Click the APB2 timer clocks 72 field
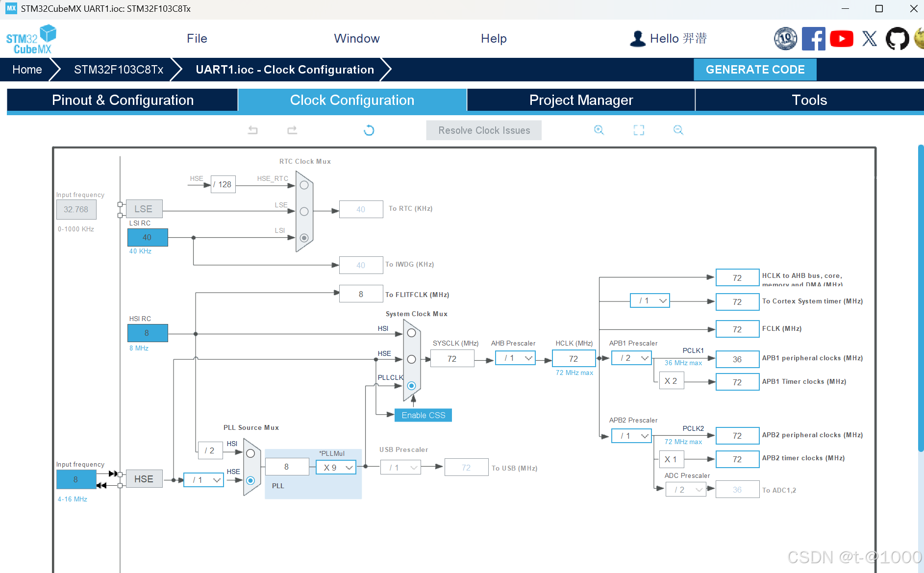Image resolution: width=924 pixels, height=573 pixels. [x=737, y=459]
